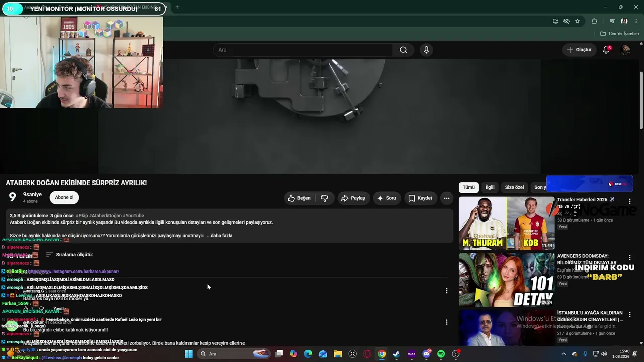The image size is (644, 362).
Task: Bookmark this page with the star icon
Action: click(577, 21)
